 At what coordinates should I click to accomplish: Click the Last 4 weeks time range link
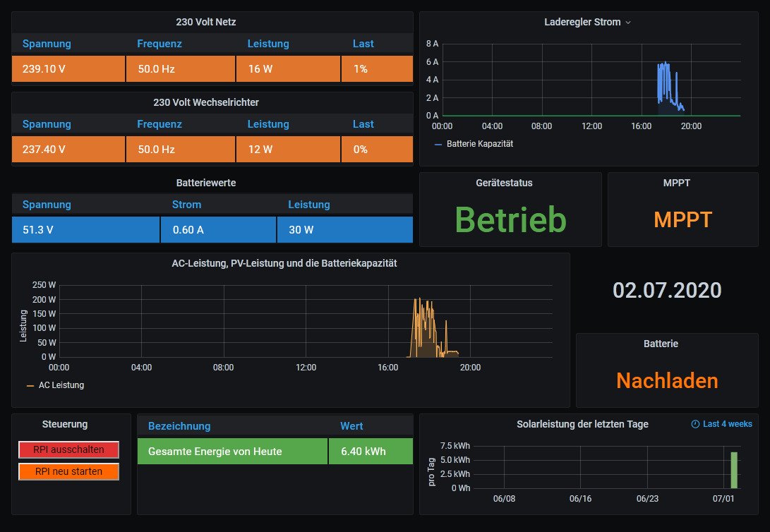click(x=727, y=424)
